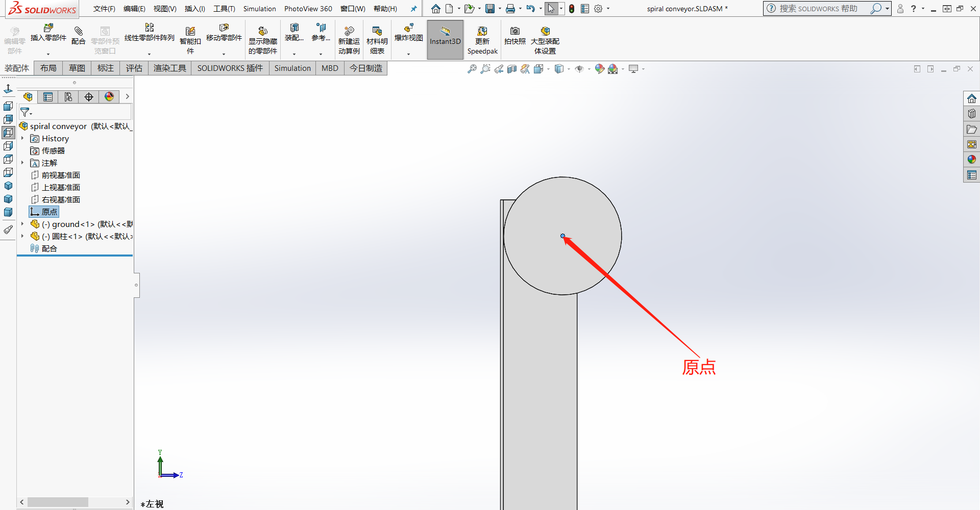Open the 文件(F) menu
Viewport: 980px width, 510px height.
click(x=104, y=9)
